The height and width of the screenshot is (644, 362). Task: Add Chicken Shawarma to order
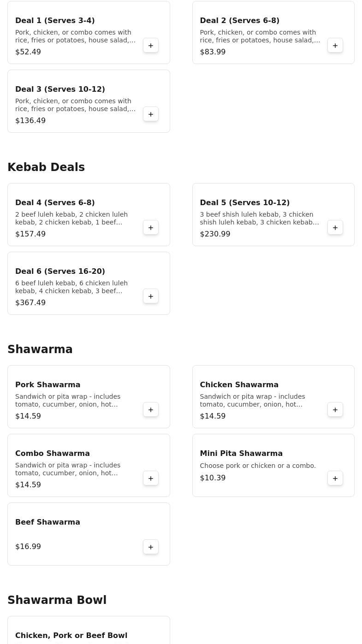(x=335, y=410)
